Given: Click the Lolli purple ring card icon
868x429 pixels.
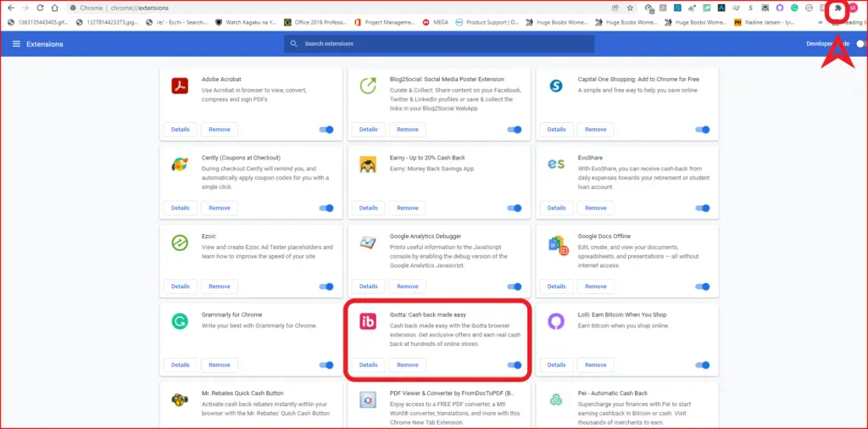Looking at the screenshot, I should tap(556, 321).
